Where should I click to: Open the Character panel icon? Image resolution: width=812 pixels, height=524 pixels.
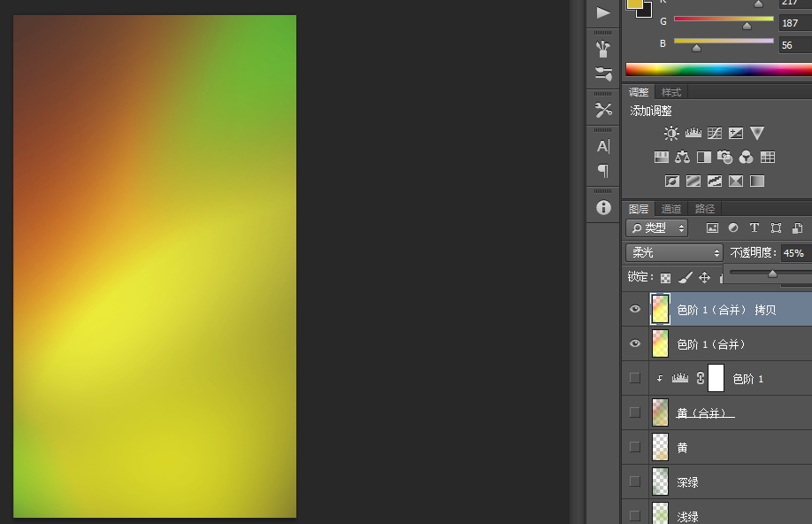coord(603,146)
